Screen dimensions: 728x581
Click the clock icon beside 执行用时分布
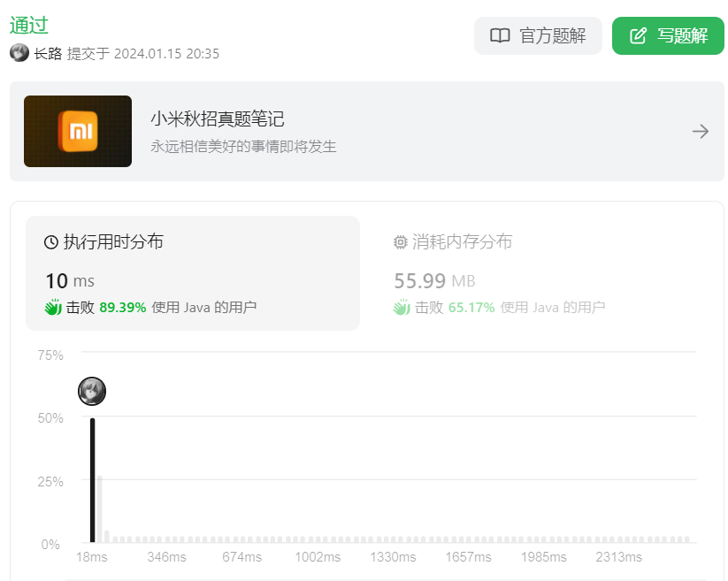tap(51, 241)
